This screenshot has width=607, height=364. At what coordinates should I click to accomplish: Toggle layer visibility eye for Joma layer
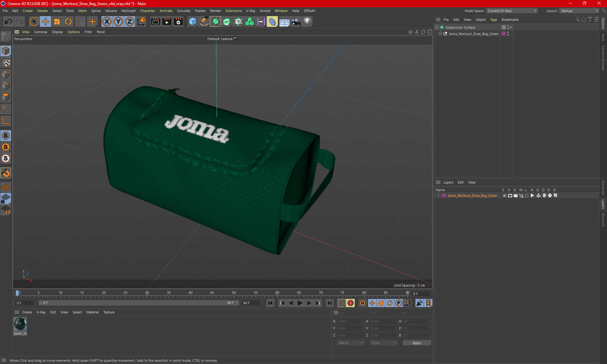tap(510, 196)
